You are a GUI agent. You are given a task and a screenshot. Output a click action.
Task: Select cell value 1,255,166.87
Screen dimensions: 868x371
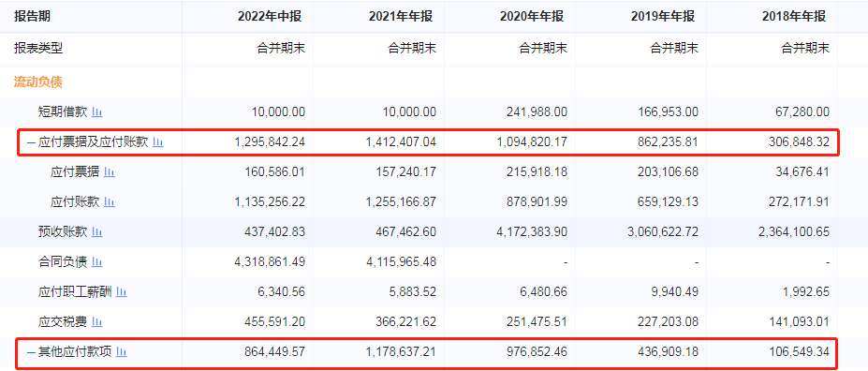401,202
